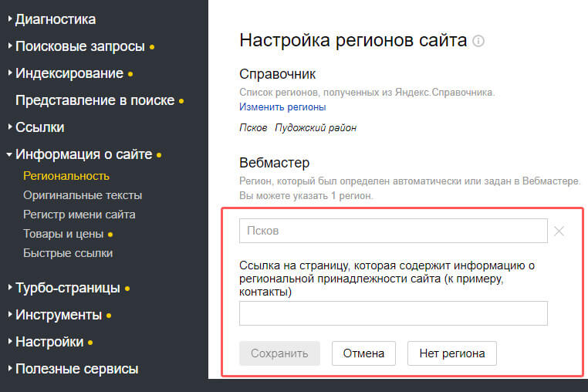Screen dimensions: 588x392
Task: Click Пудожский район region text
Action: [x=316, y=128]
